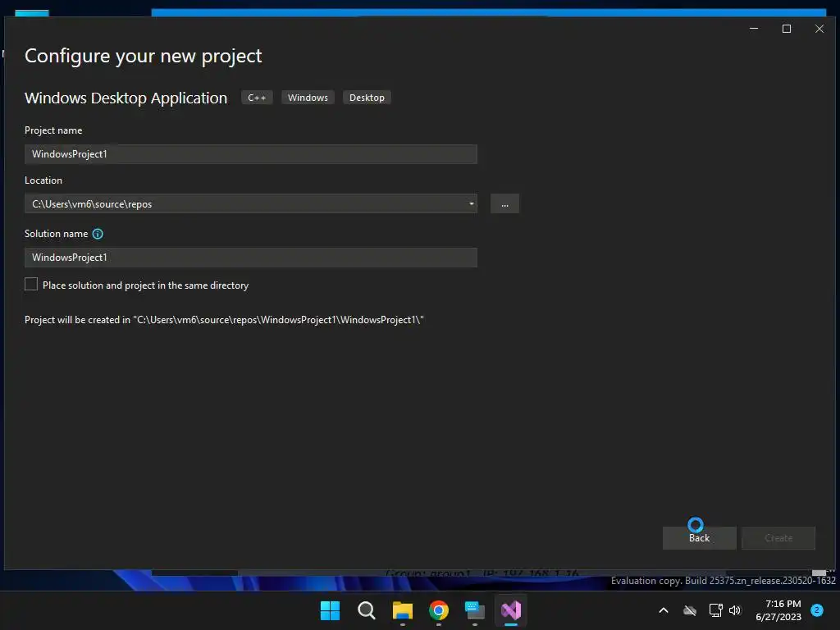Open taskbar Search
The width and height of the screenshot is (840, 630).
367,610
